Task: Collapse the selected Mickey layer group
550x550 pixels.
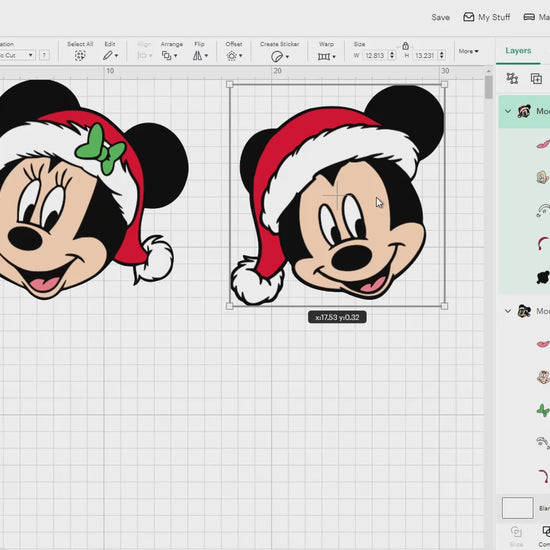Action: point(508,111)
